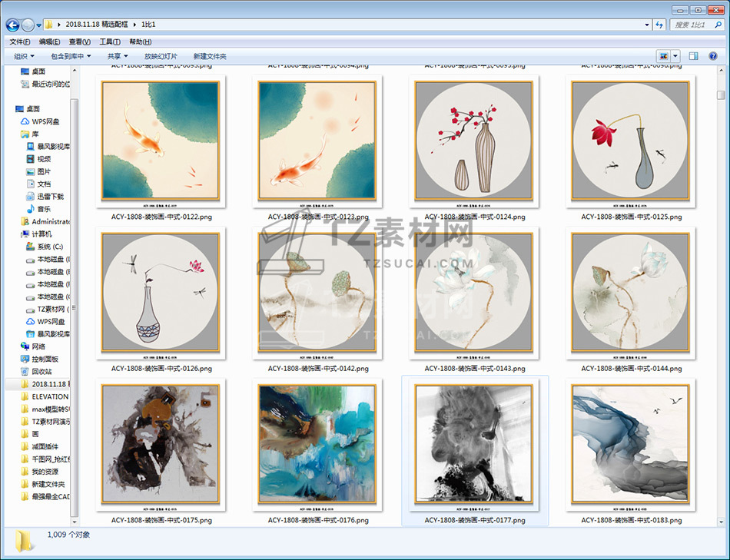Viewport: 730px width, 560px height.
Task: Select thumbnail ACY-1808-装饰画-中式-0176.png
Action: (x=318, y=446)
